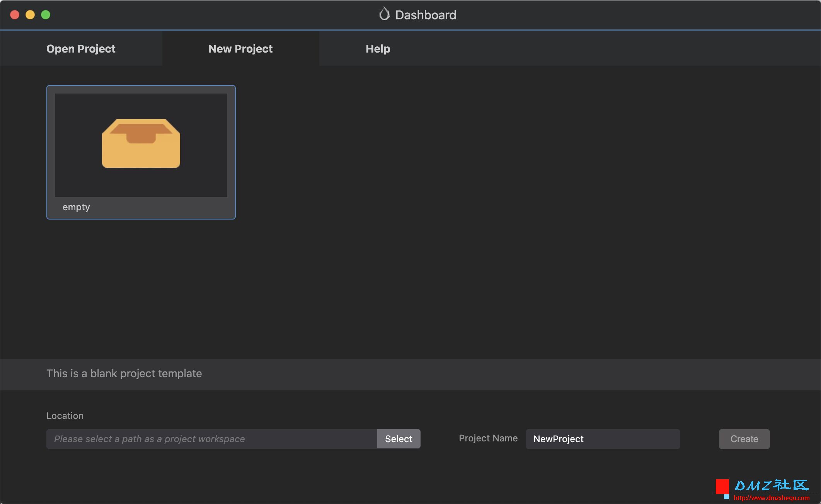Switch to the Open Project tab

(x=81, y=49)
